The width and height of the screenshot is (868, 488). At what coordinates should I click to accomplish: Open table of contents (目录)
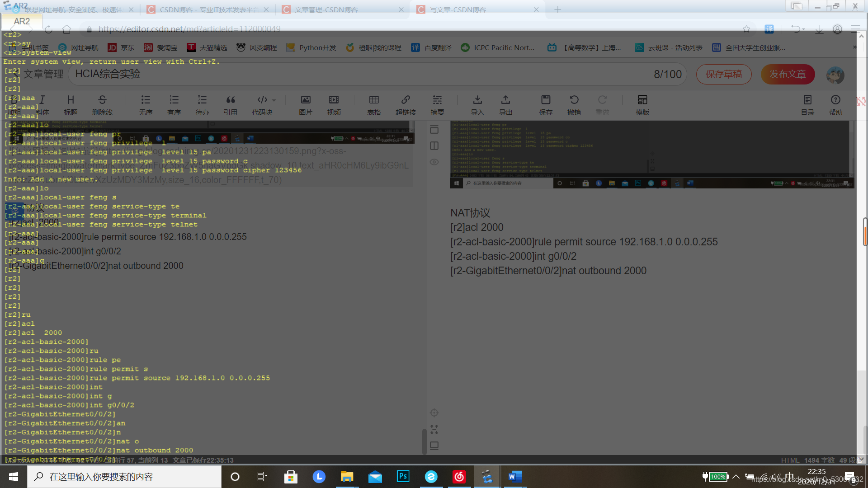(x=807, y=105)
